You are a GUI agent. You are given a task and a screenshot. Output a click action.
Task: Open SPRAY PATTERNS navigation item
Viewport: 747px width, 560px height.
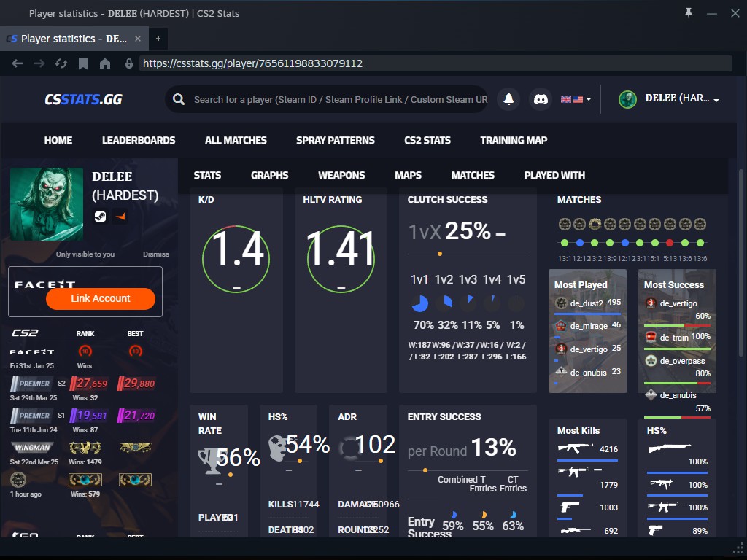(336, 140)
